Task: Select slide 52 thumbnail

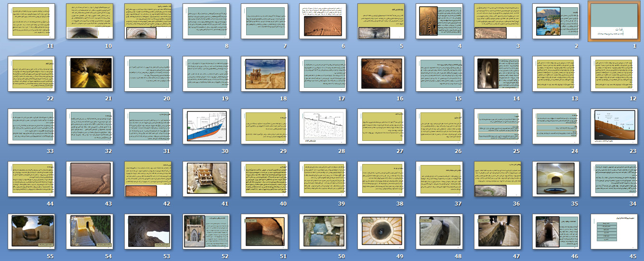Action: coord(206,232)
